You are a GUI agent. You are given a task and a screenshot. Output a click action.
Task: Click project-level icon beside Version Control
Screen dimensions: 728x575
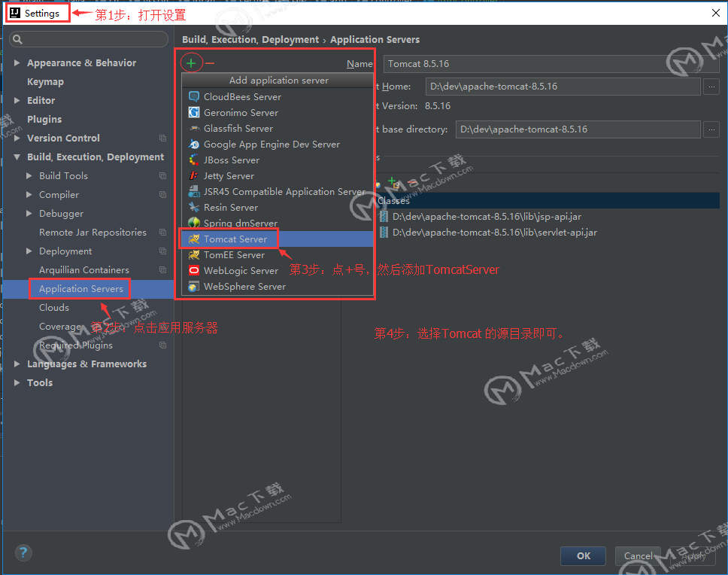click(x=162, y=138)
